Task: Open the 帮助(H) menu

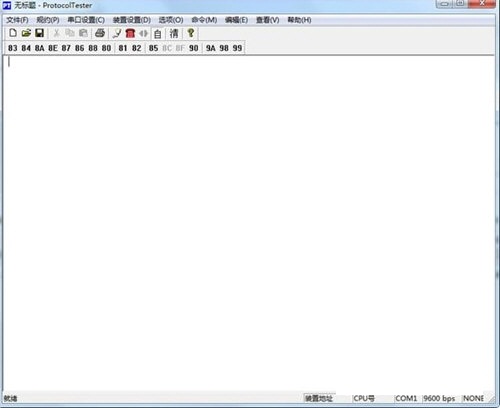Action: pos(299,20)
